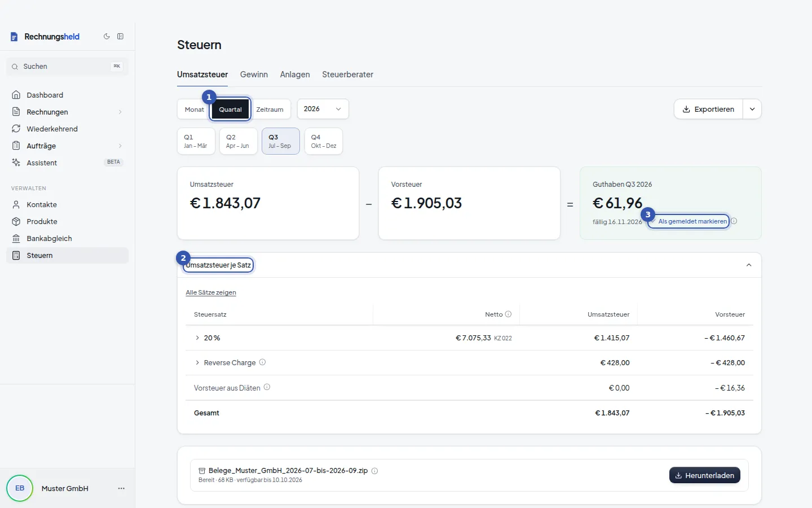Collapse the Umsatzsteuer je Satz section
This screenshot has width=812, height=508.
[x=749, y=265]
